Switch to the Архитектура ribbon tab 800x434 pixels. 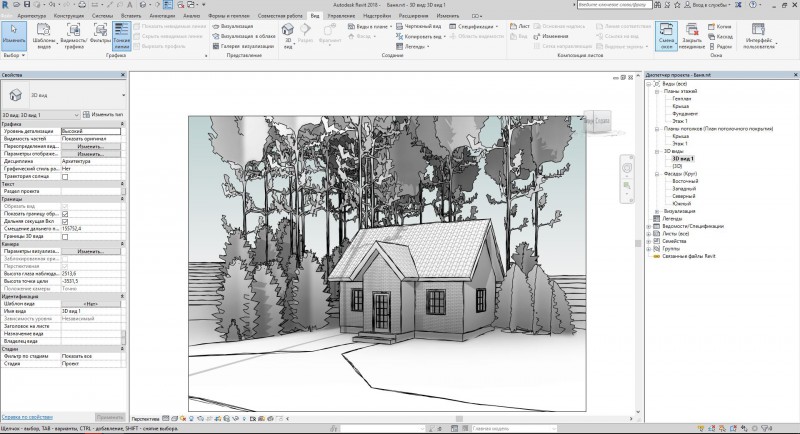(x=31, y=16)
